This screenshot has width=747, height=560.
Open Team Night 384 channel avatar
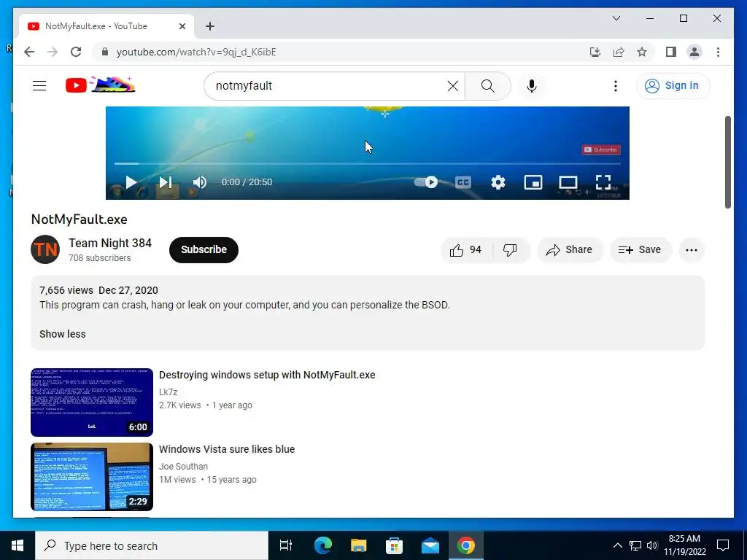point(45,249)
